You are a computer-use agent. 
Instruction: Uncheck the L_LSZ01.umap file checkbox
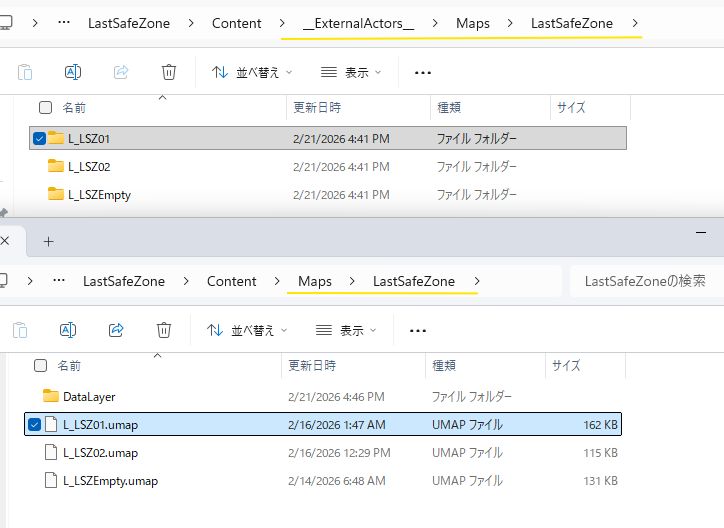pyautogui.click(x=34, y=424)
